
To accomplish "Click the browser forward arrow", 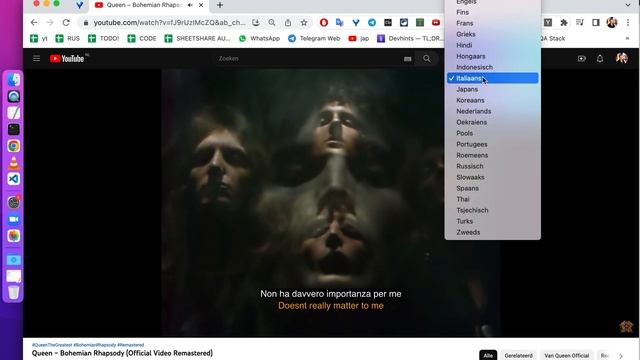I will pyautogui.click(x=50, y=22).
